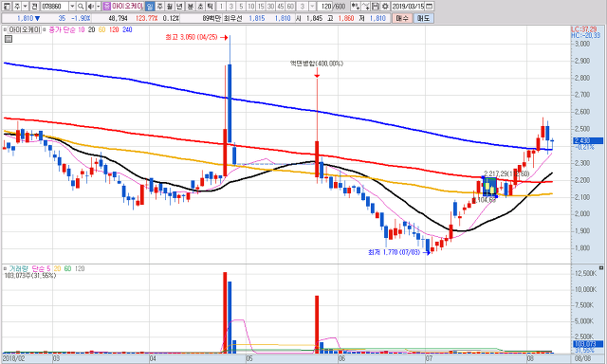Click the pink 10 moving average legend color
Image resolution: width=607 pixels, height=364 pixels.
(x=81, y=29)
